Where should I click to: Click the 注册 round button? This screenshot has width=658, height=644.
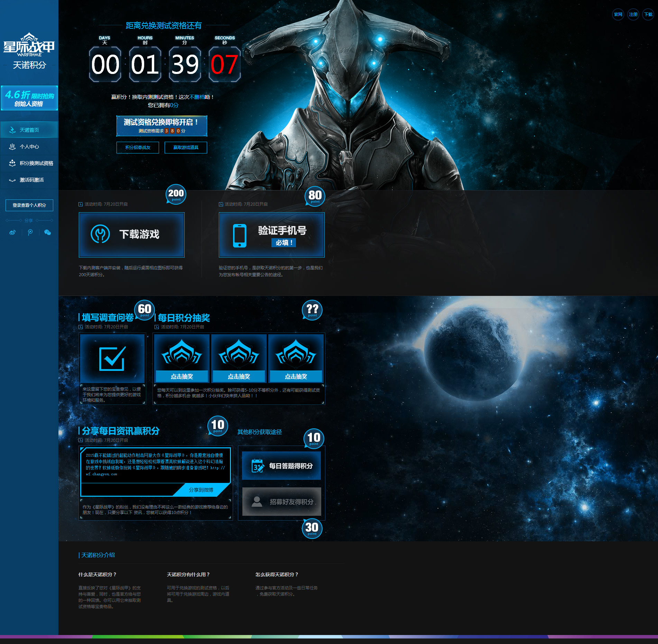pos(633,15)
